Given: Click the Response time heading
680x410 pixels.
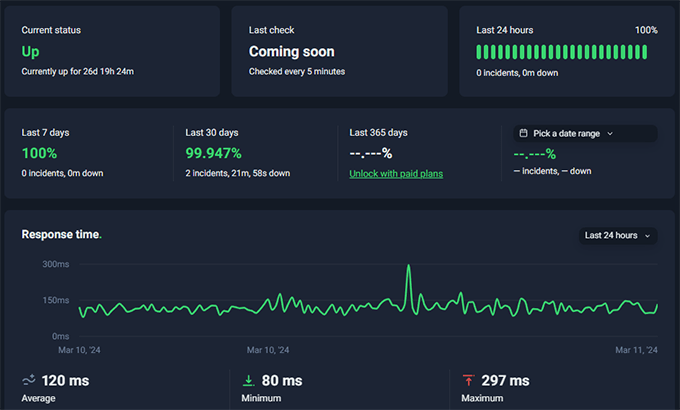Looking at the screenshot, I should tap(61, 234).
